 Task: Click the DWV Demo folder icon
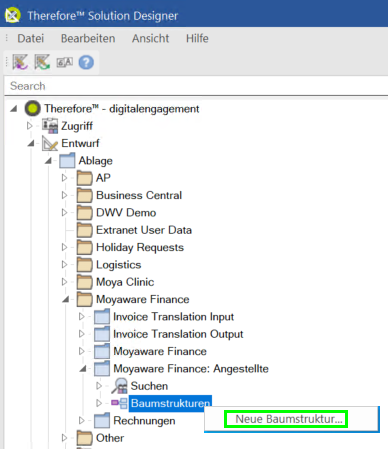click(85, 213)
